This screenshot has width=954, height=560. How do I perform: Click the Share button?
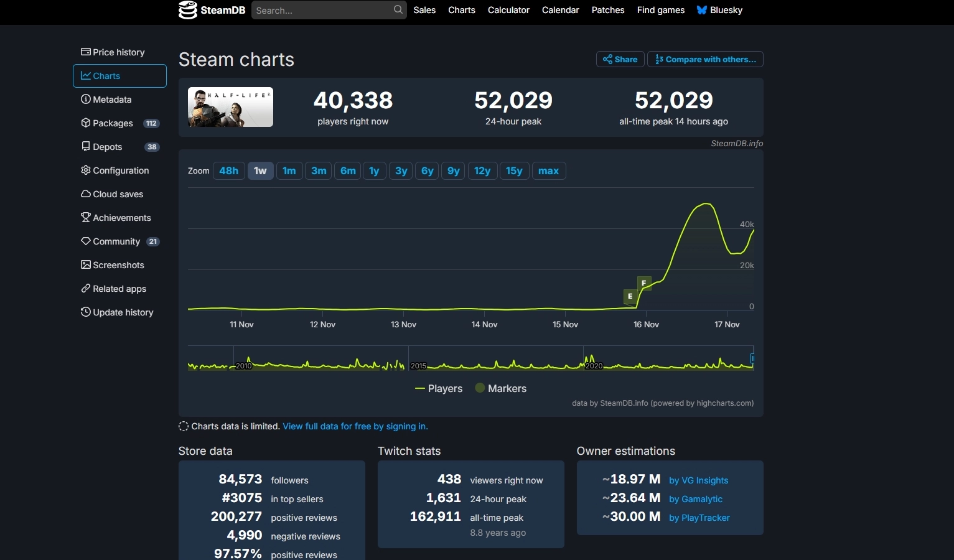[620, 59]
